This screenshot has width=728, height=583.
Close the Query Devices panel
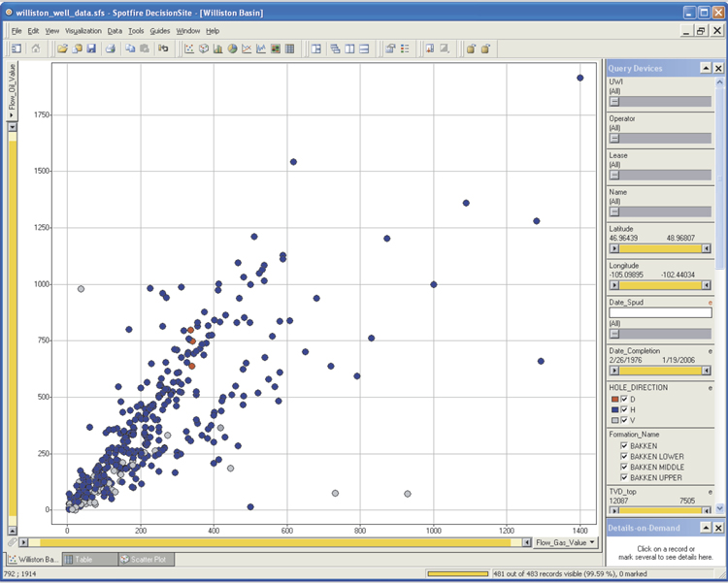[718, 68]
